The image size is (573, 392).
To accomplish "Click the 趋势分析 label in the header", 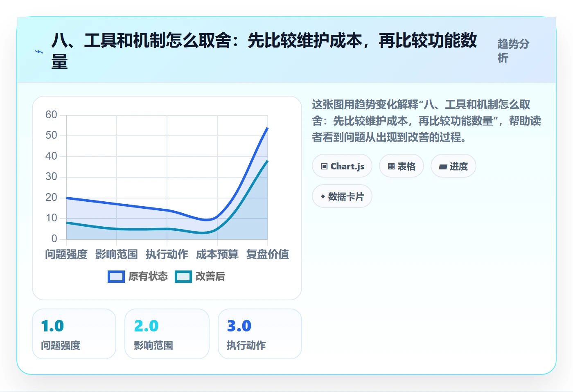I will (514, 51).
